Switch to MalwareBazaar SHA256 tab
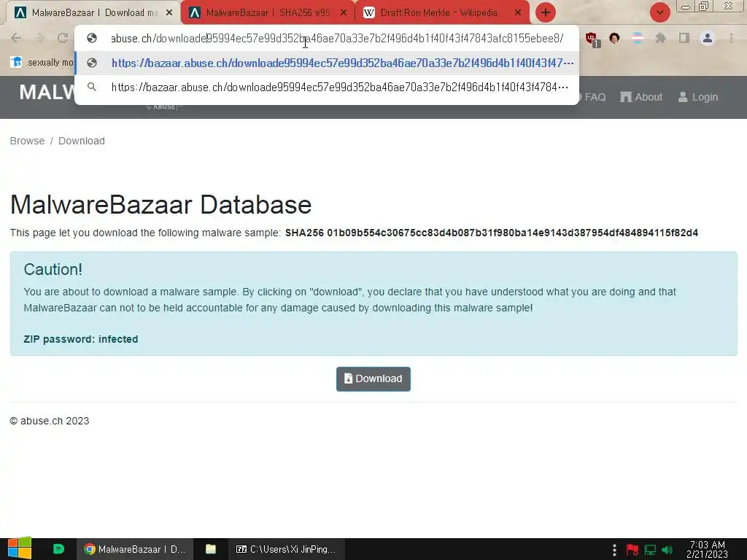 (267, 13)
